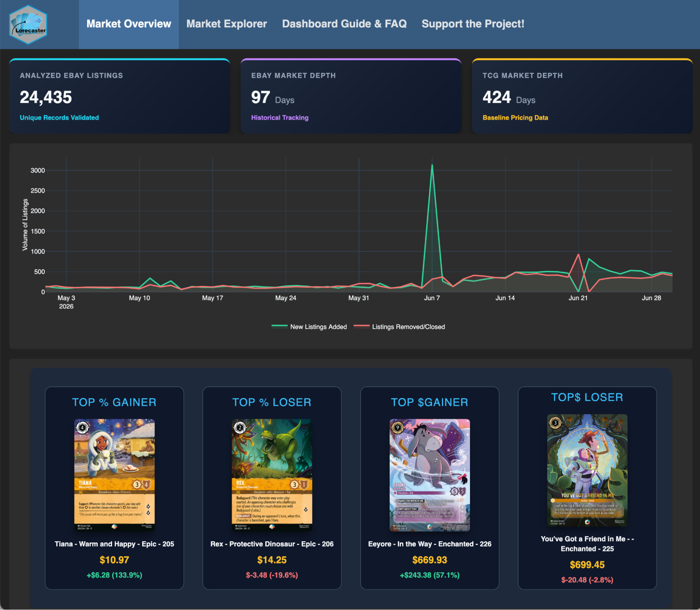The image size is (700, 610).
Task: Select the $14.25 price
Action: click(x=272, y=560)
